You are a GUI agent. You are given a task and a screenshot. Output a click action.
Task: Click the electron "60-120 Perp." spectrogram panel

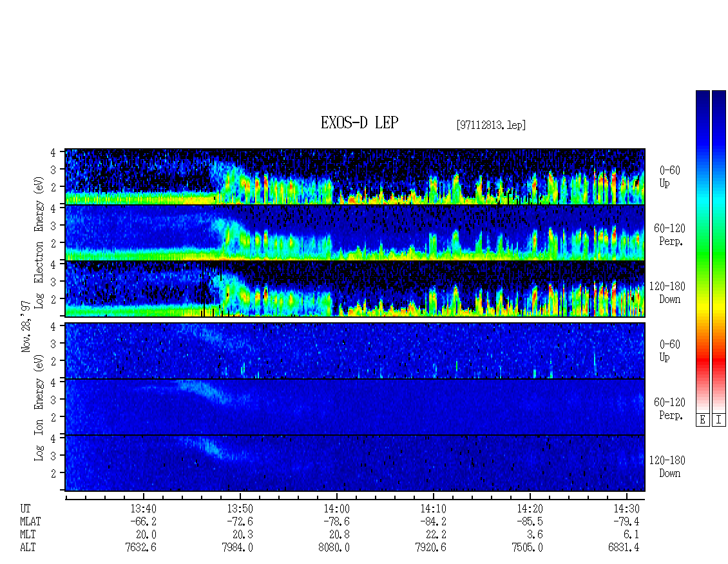pos(355,232)
